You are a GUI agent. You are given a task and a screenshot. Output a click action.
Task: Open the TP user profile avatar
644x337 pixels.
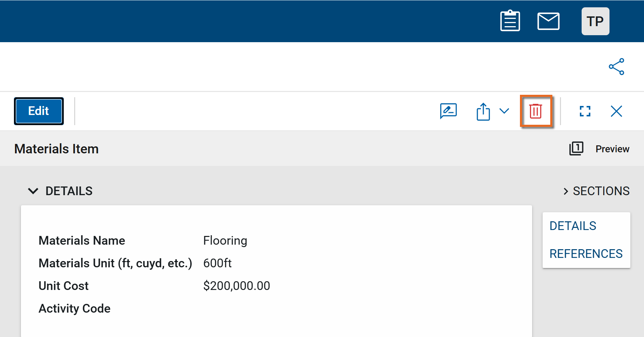595,21
